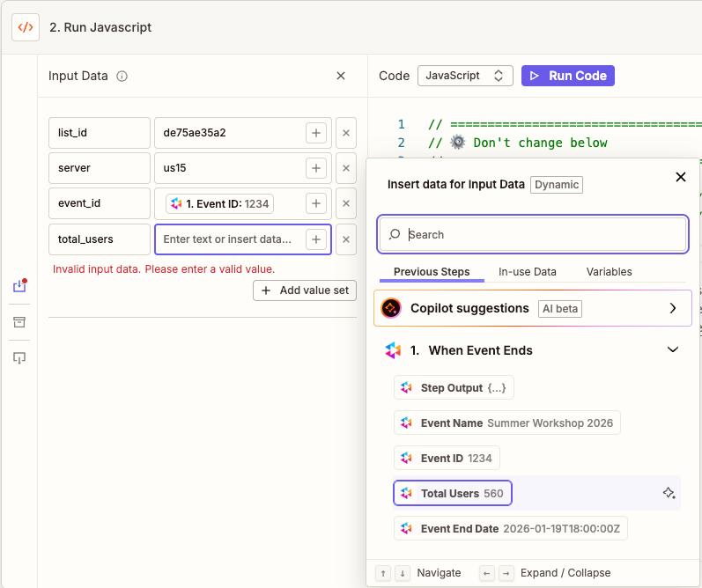Viewport: 702px width, 588px height.
Task: Remove the total_users input row
Action: click(346, 239)
